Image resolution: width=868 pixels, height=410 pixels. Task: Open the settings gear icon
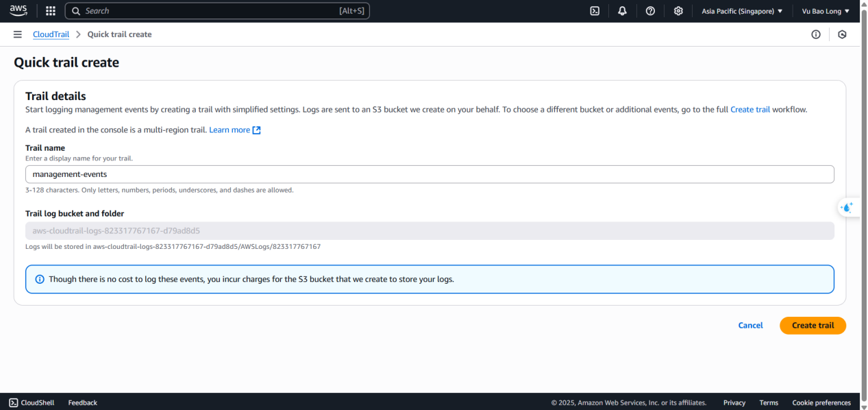click(678, 11)
